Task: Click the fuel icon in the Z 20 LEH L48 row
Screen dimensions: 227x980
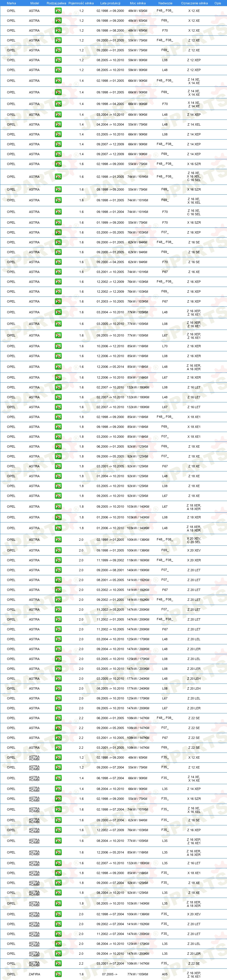Action: [x=58, y=678]
